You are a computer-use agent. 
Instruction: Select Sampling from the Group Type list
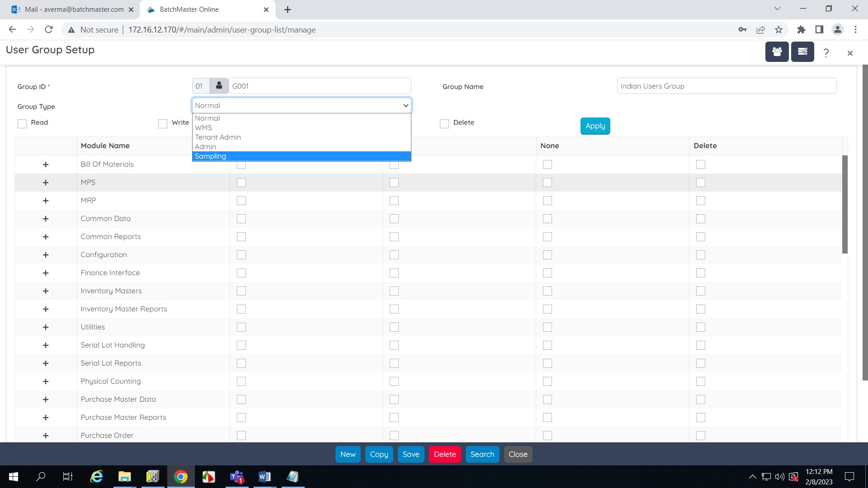pos(211,156)
